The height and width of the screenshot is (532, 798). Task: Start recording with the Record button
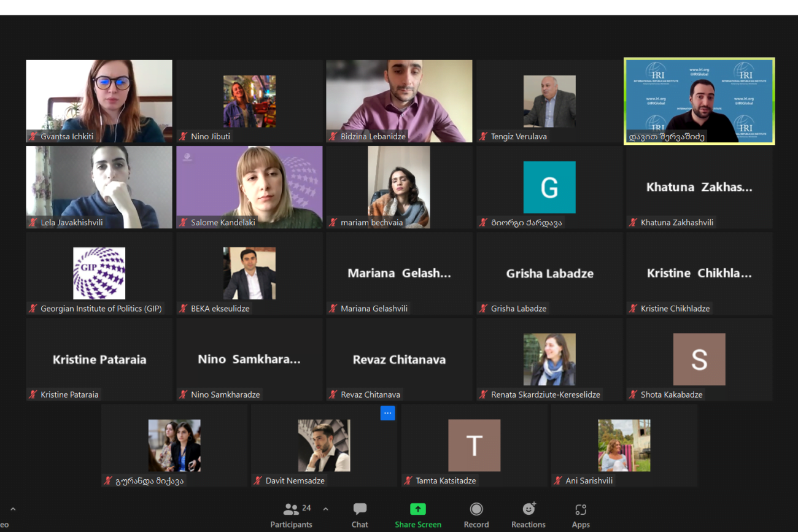(x=476, y=515)
